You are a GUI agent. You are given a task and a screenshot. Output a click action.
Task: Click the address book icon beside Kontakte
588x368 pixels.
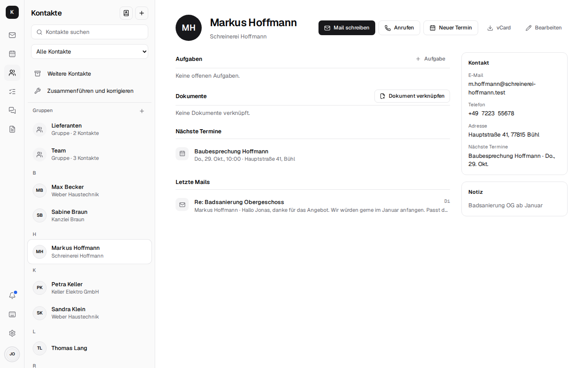point(126,13)
